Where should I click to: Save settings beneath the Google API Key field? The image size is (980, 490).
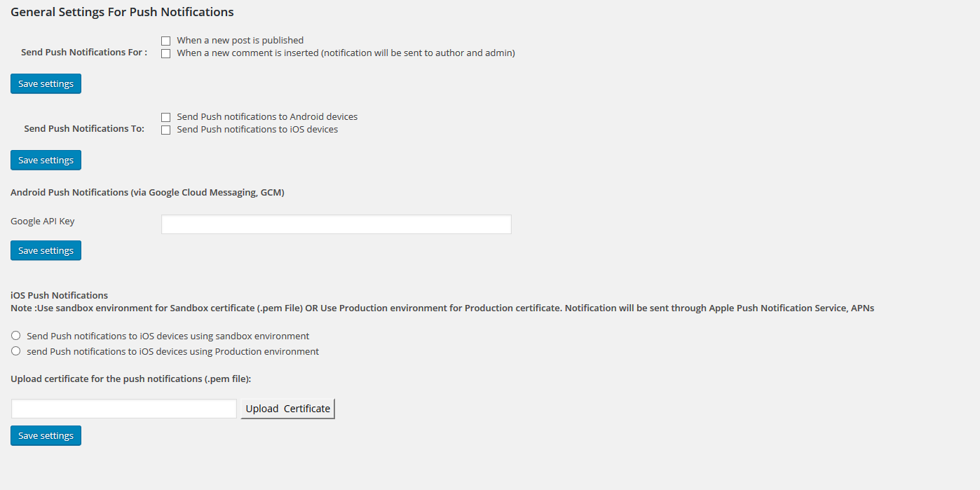46,250
